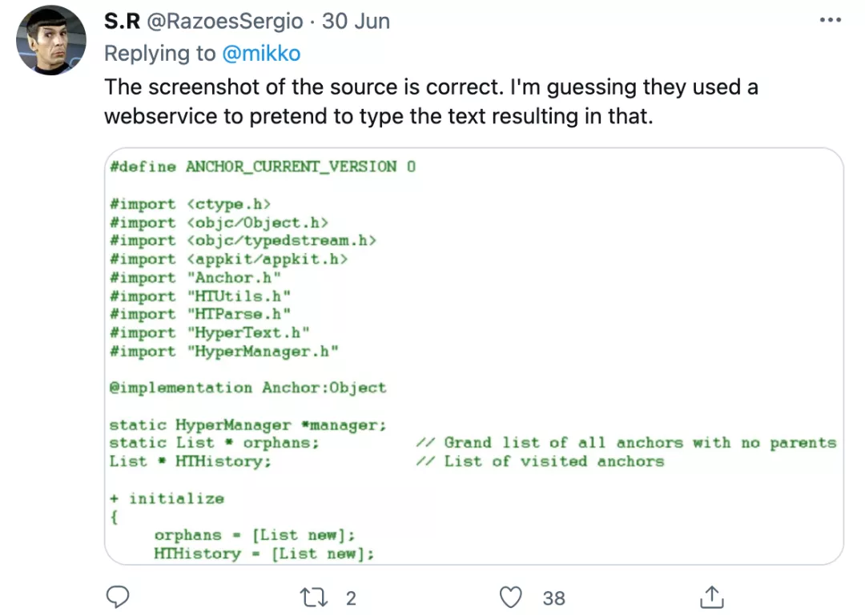The width and height of the screenshot is (865, 616).
Task: Tap the upload arrow share icon
Action: tap(710, 597)
